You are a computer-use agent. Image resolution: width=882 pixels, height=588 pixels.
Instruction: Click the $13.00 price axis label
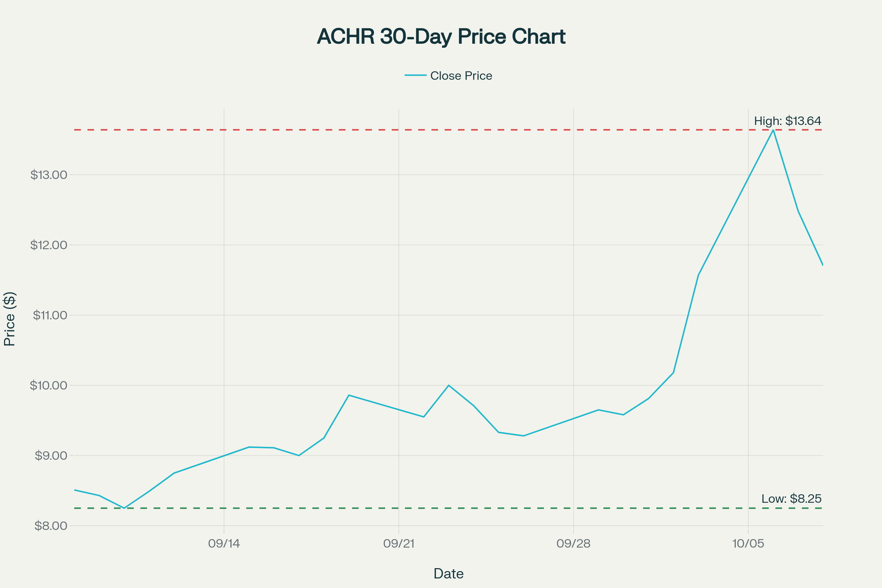pyautogui.click(x=49, y=175)
